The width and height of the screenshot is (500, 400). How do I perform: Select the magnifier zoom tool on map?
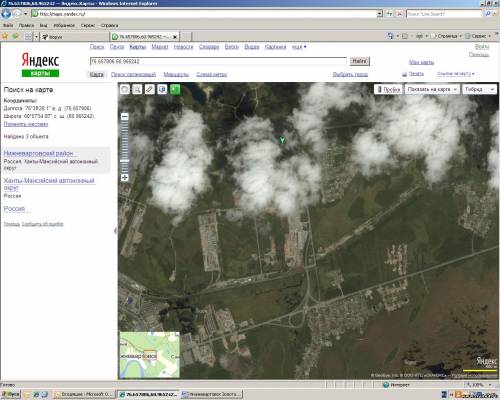[x=137, y=89]
